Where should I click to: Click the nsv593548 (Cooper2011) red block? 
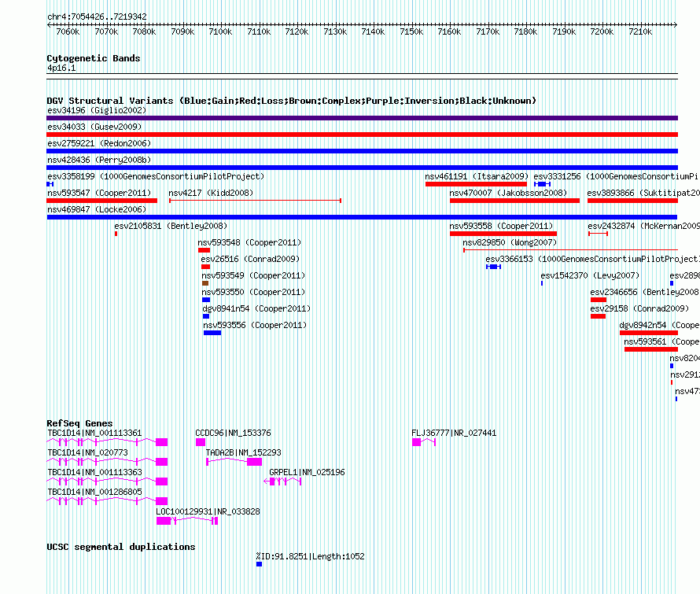[204, 250]
